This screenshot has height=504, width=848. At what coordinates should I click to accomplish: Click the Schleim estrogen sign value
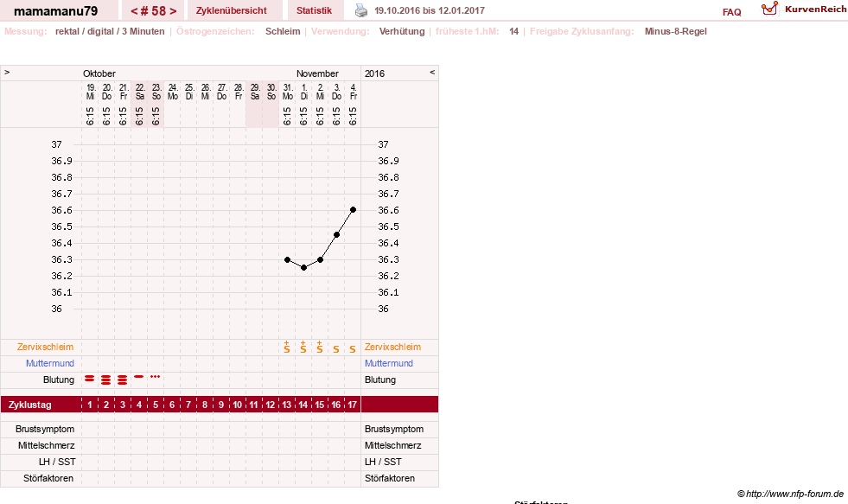pos(283,31)
